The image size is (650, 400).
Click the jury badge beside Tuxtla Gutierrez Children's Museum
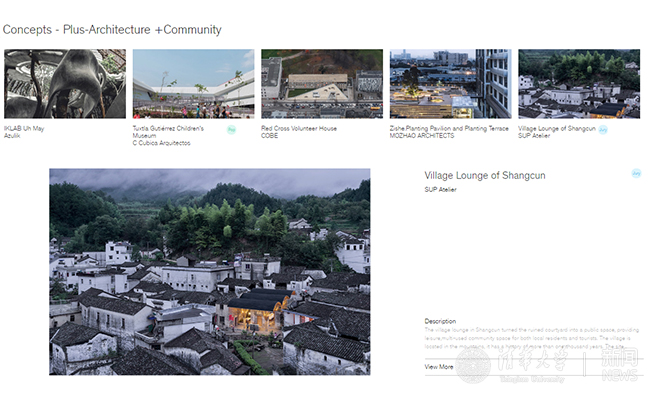(x=232, y=130)
